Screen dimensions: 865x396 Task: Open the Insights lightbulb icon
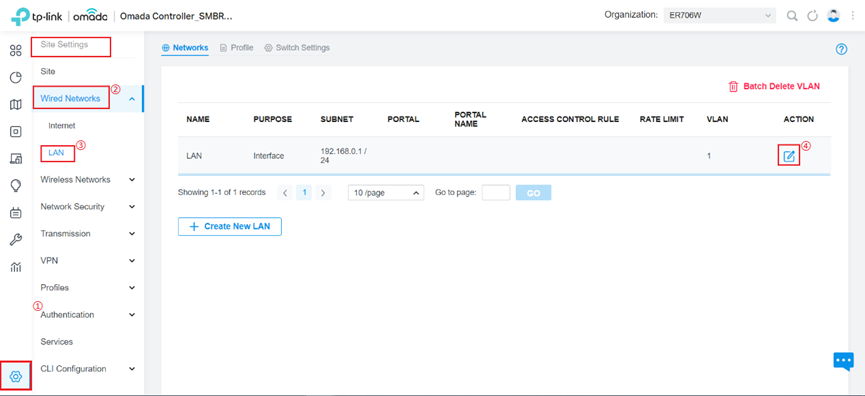(16, 185)
